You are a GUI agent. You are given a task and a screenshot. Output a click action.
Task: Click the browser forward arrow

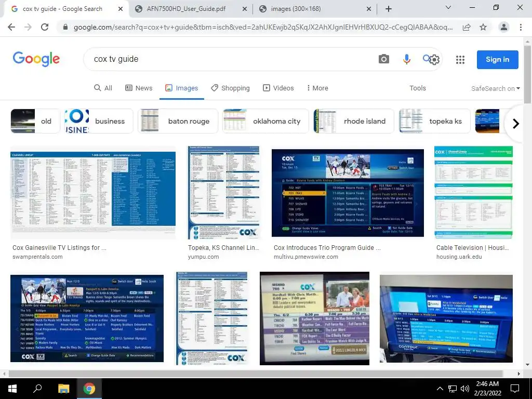click(28, 27)
